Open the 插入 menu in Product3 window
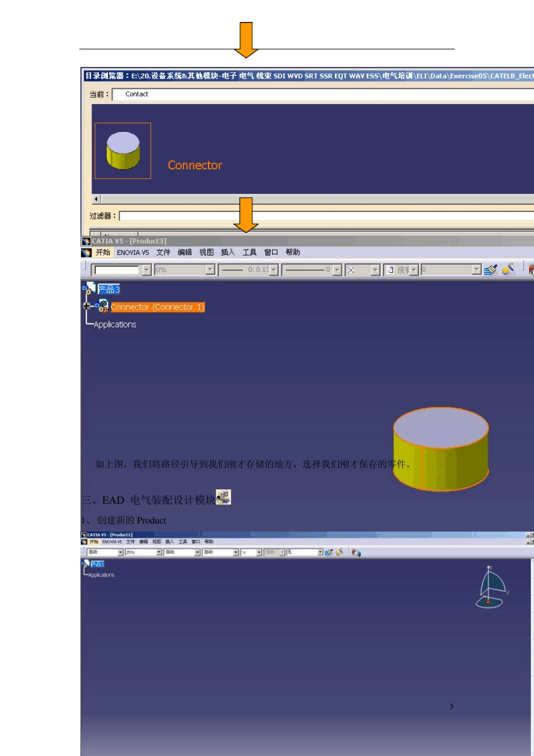This screenshot has width=534, height=756. 228,253
